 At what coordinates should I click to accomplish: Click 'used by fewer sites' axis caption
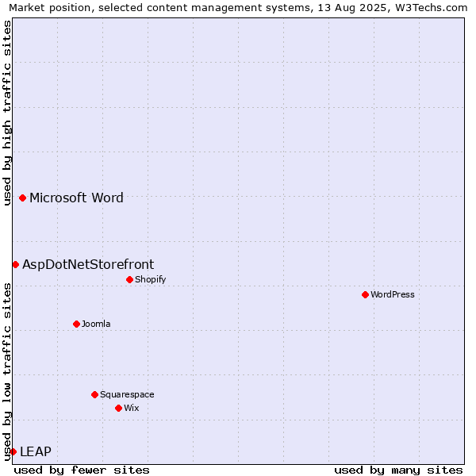(82, 470)
